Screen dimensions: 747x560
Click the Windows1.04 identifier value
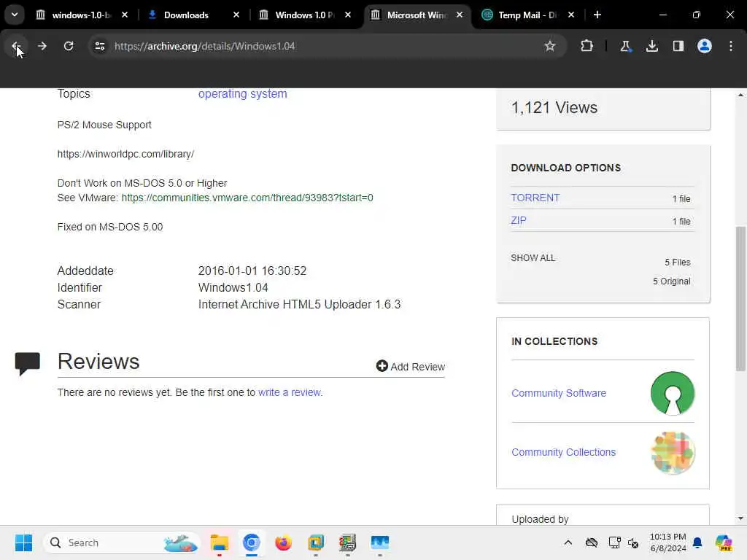click(x=233, y=287)
